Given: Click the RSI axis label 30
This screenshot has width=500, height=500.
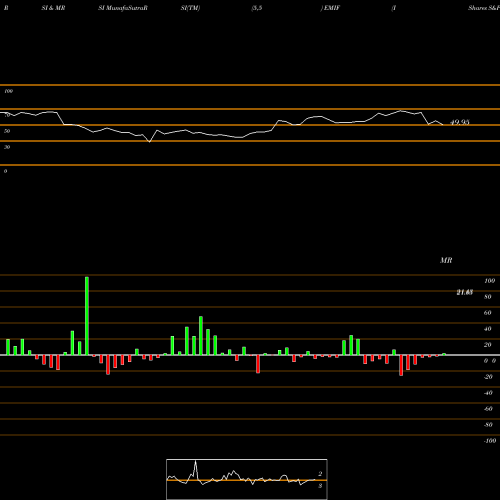Looking at the screenshot, I should pos(7,147).
